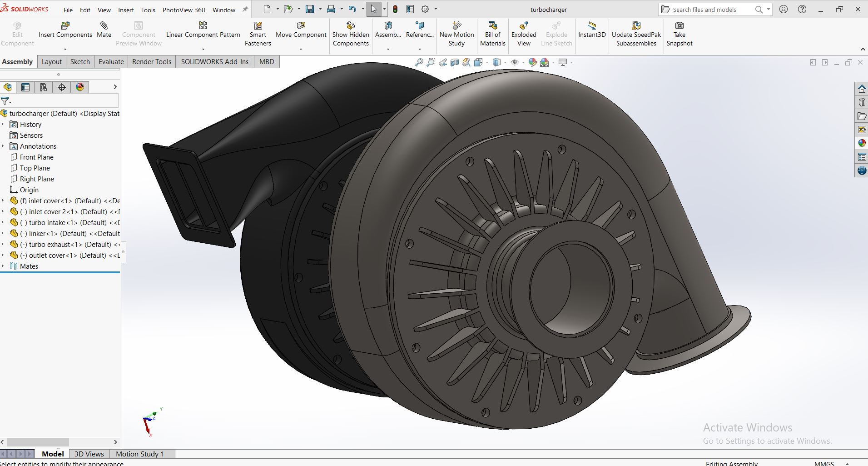The width and height of the screenshot is (868, 466).
Task: Select the Bill of Materials tool
Action: [493, 34]
